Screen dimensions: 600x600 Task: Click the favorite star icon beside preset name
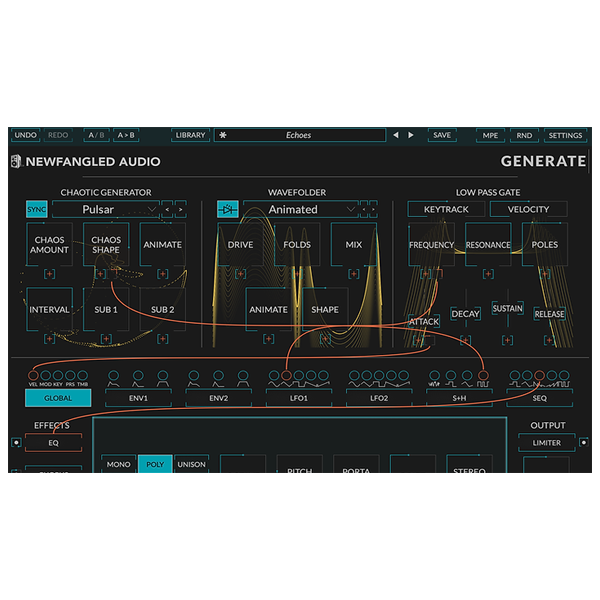pyautogui.click(x=223, y=135)
